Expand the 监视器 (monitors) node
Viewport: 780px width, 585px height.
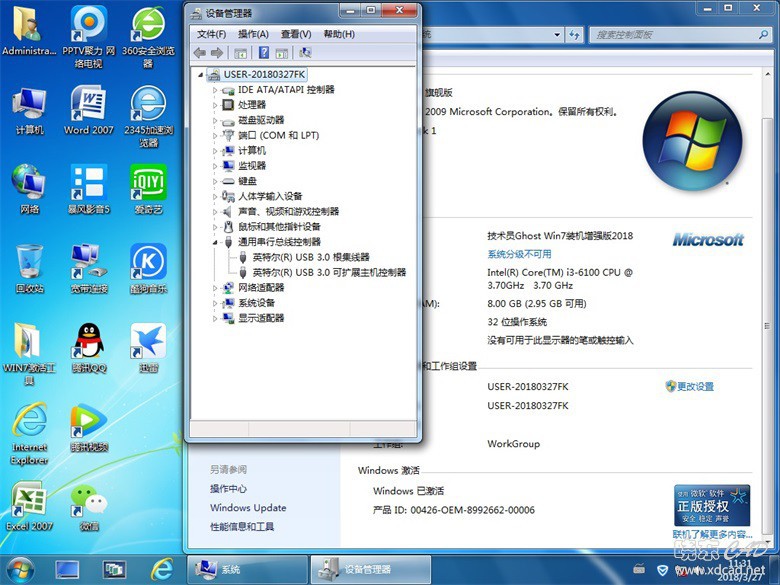coord(215,166)
